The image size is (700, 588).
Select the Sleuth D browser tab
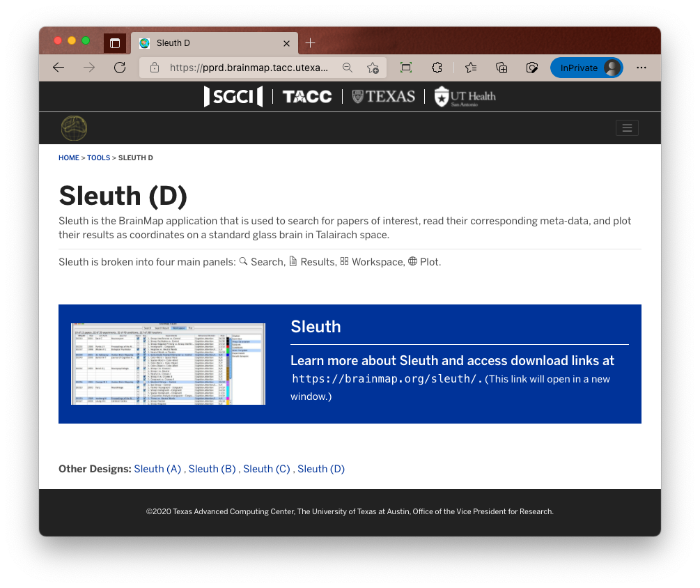(x=215, y=43)
